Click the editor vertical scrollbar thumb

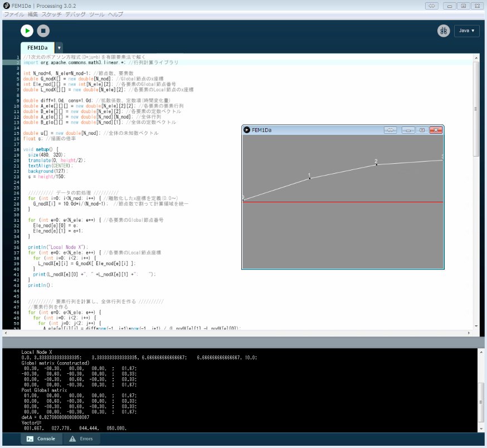[x=476, y=109]
